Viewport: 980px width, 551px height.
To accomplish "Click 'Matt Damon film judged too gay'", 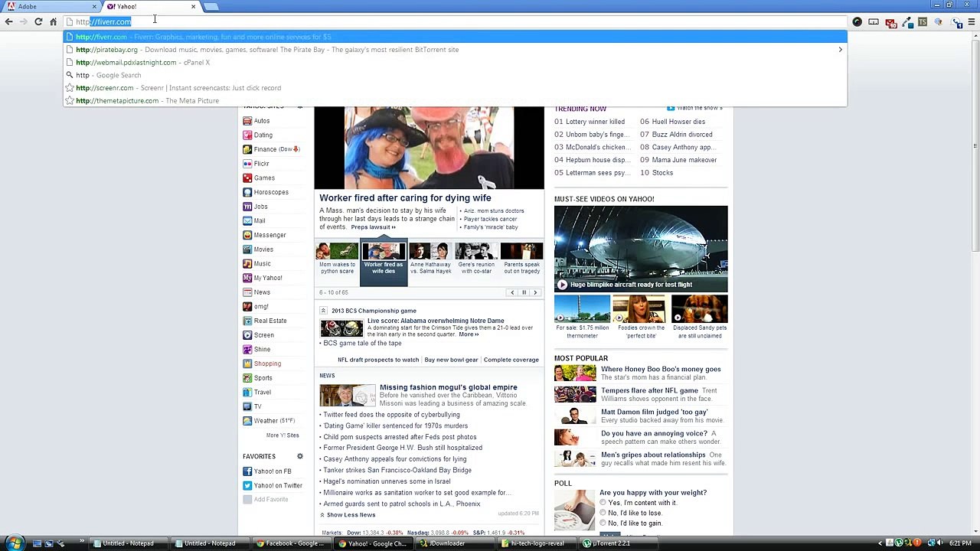I will click(654, 412).
